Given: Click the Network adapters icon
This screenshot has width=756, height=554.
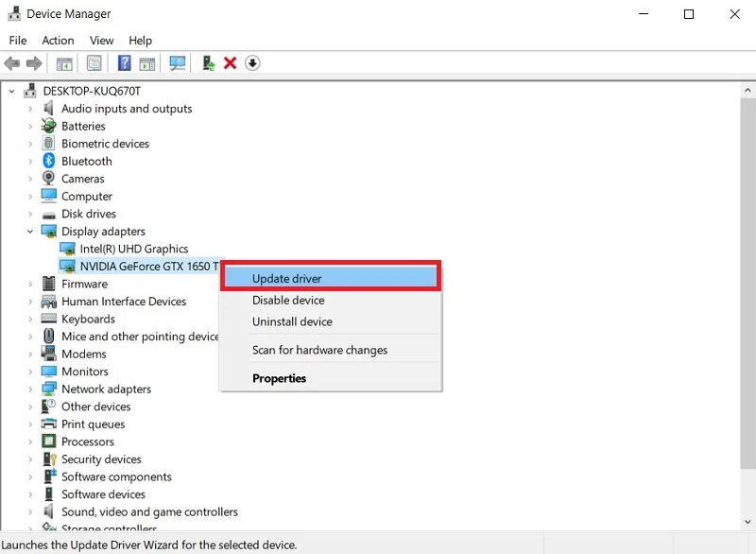Looking at the screenshot, I should (x=49, y=389).
